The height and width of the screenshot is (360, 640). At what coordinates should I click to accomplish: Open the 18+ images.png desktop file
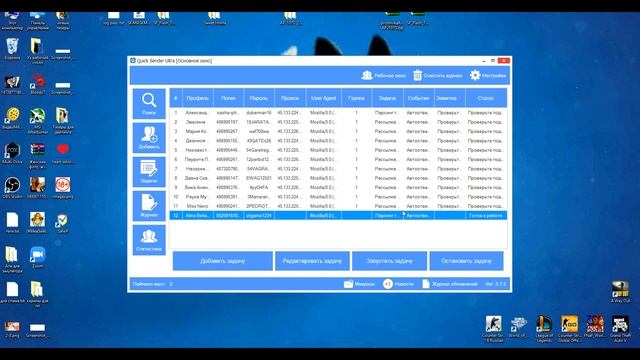(62, 187)
